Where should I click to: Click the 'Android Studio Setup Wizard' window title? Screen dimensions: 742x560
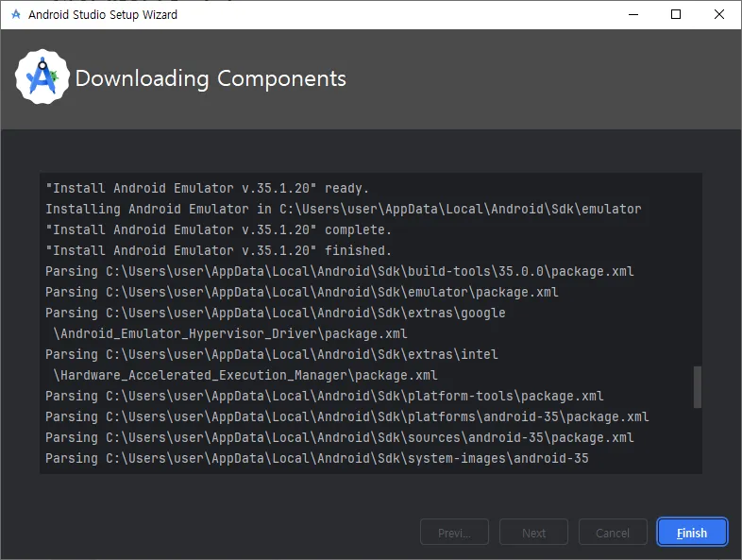point(103,15)
